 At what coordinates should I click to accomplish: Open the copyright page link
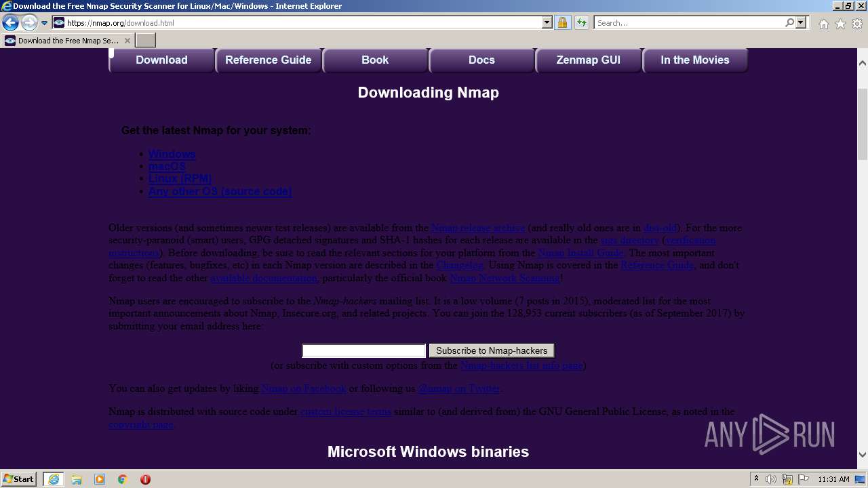pos(141,424)
